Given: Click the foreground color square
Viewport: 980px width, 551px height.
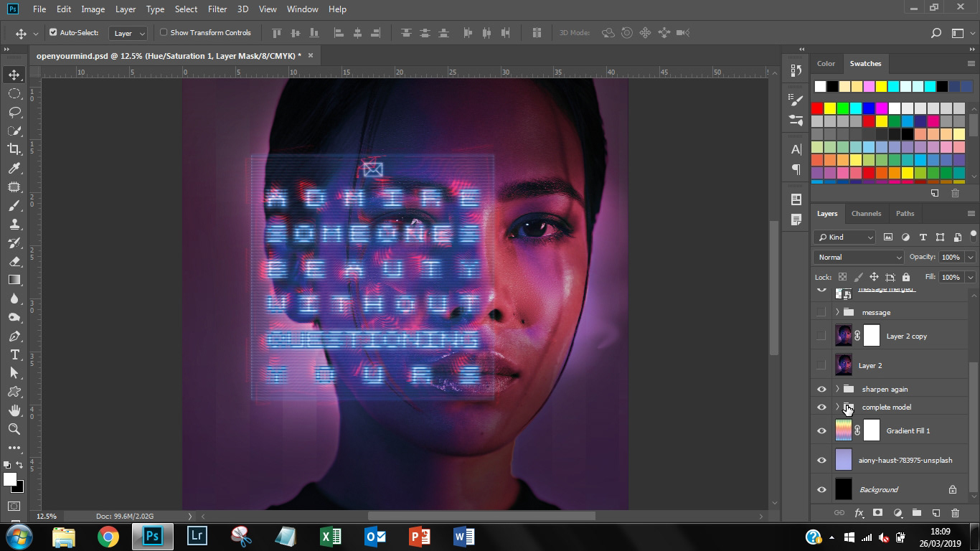Looking at the screenshot, I should click(x=9, y=480).
